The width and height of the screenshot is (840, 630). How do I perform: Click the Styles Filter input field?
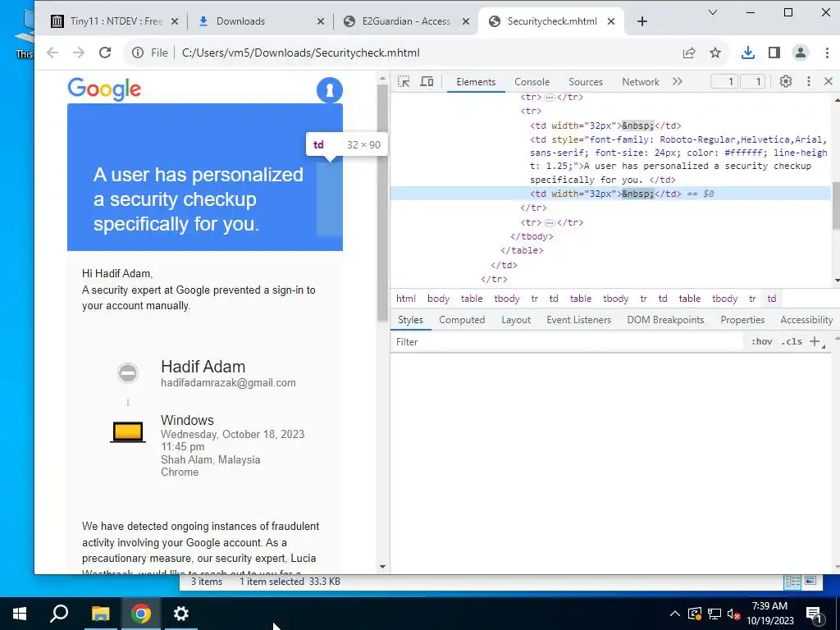pos(568,342)
